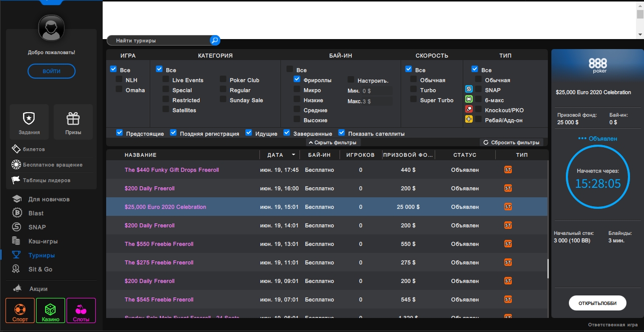Click Макс. buy-in input field
Image resolution: width=644 pixels, height=332 pixels.
click(x=377, y=102)
